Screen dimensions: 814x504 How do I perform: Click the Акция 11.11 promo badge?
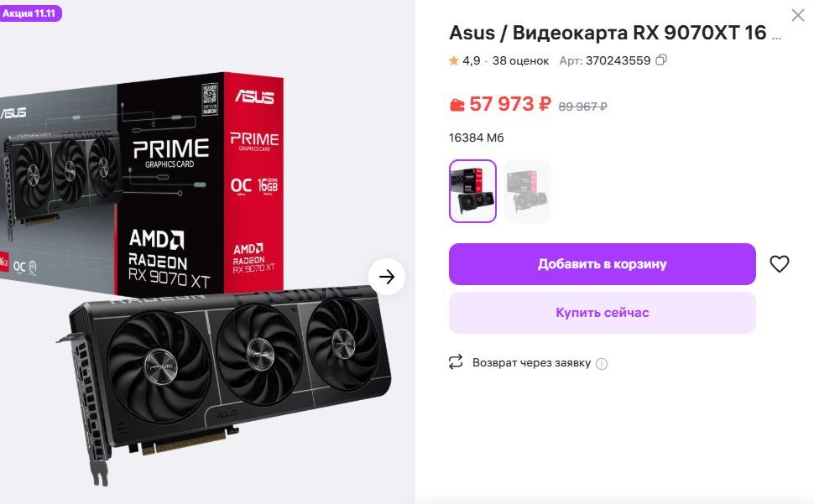click(x=30, y=13)
